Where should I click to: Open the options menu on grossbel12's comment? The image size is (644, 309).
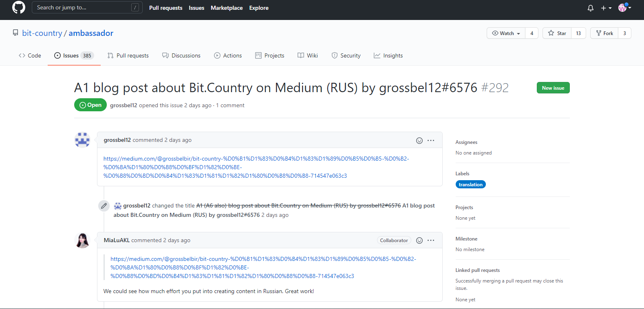(x=431, y=140)
